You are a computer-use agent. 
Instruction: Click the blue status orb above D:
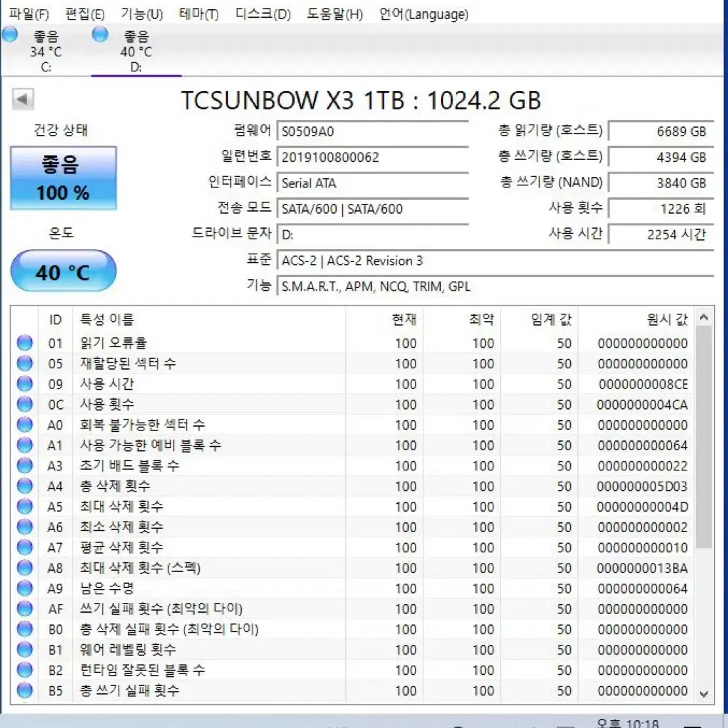click(x=100, y=35)
